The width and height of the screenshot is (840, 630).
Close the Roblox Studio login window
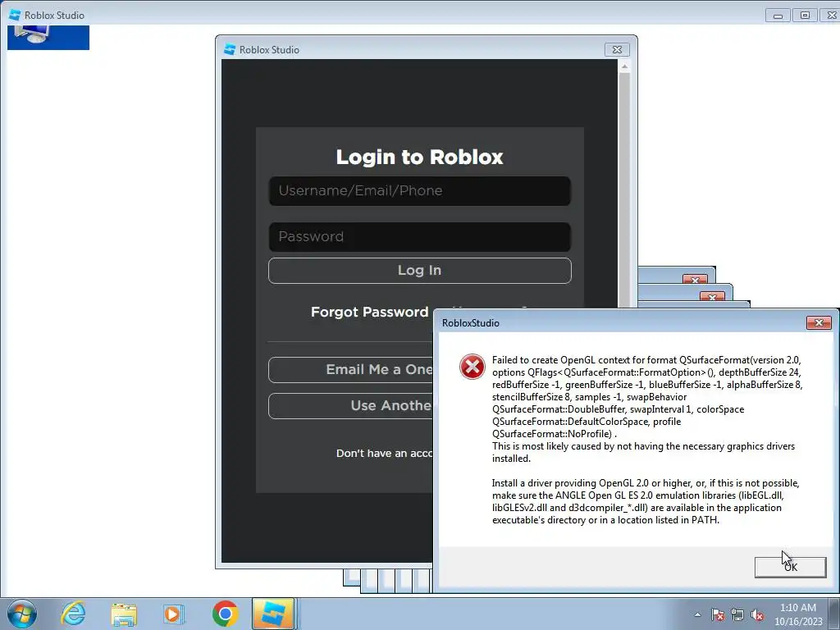tap(617, 49)
